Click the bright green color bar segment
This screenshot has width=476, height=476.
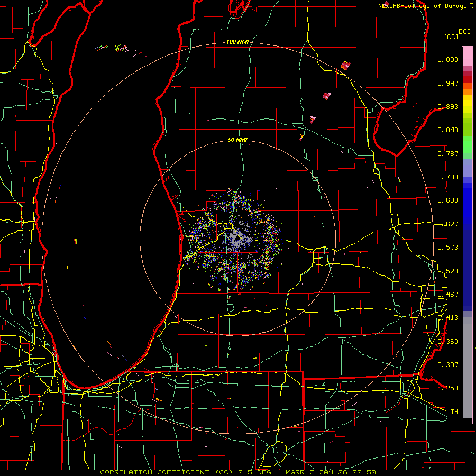467,144
